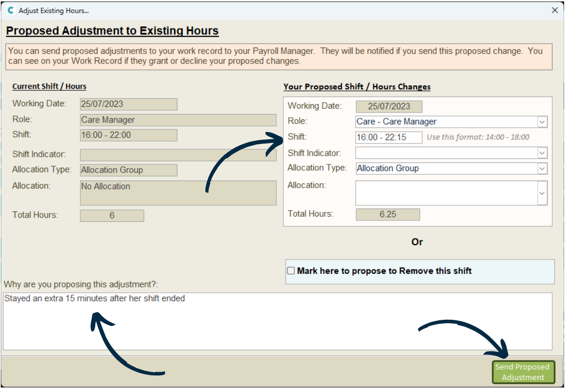The height and width of the screenshot is (392, 565).
Task: Open the proposed Role dropdown arrow
Action: coord(542,122)
